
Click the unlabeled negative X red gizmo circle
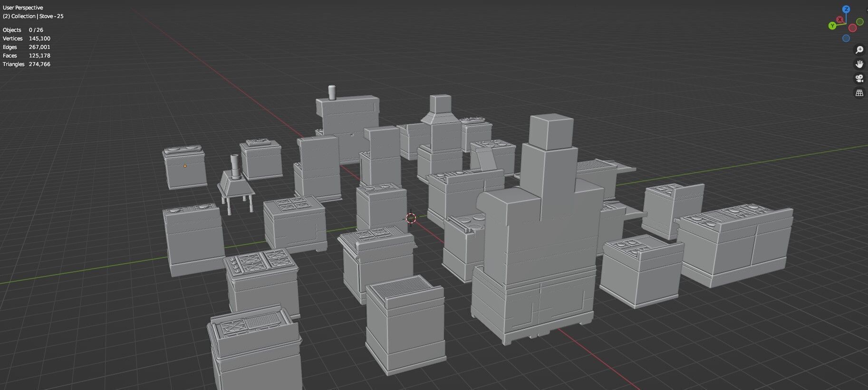point(852,28)
